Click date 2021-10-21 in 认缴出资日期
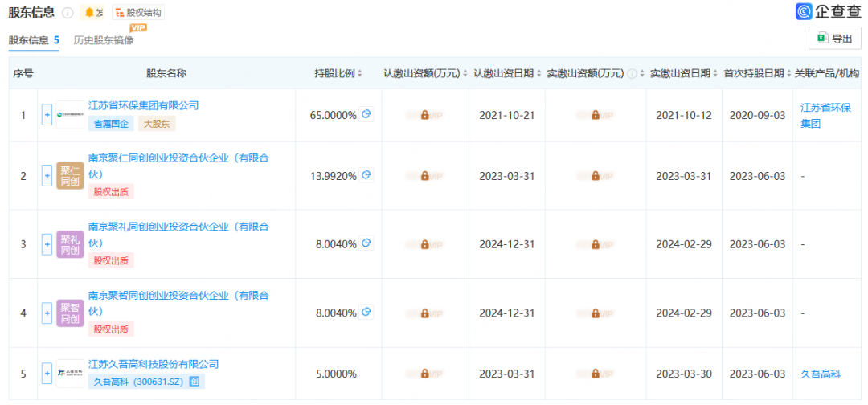The height and width of the screenshot is (405, 868). coord(507,115)
